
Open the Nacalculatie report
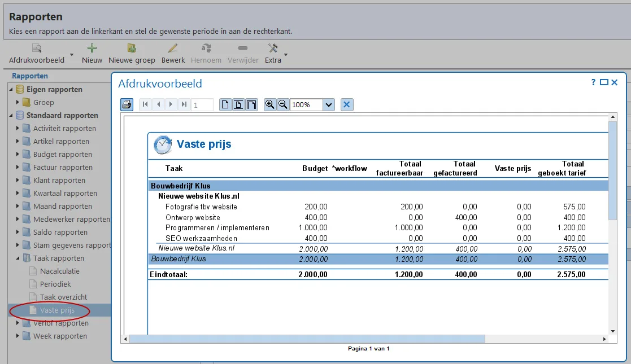point(59,271)
